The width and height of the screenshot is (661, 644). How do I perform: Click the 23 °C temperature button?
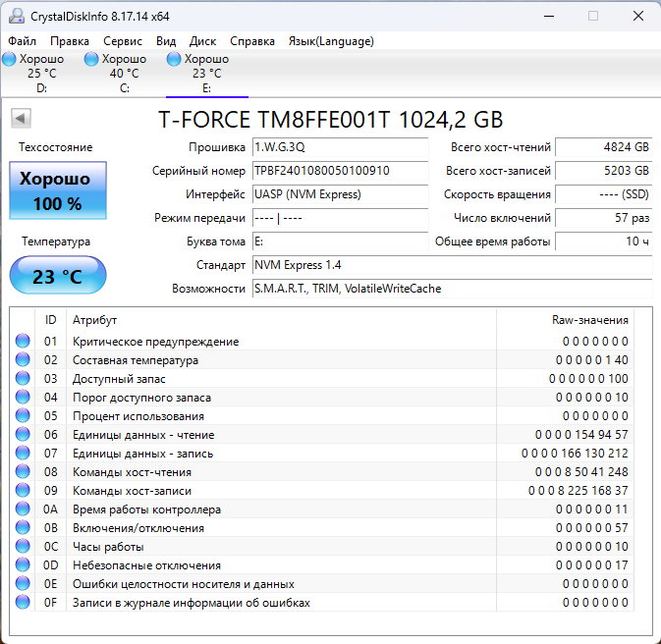pos(58,275)
